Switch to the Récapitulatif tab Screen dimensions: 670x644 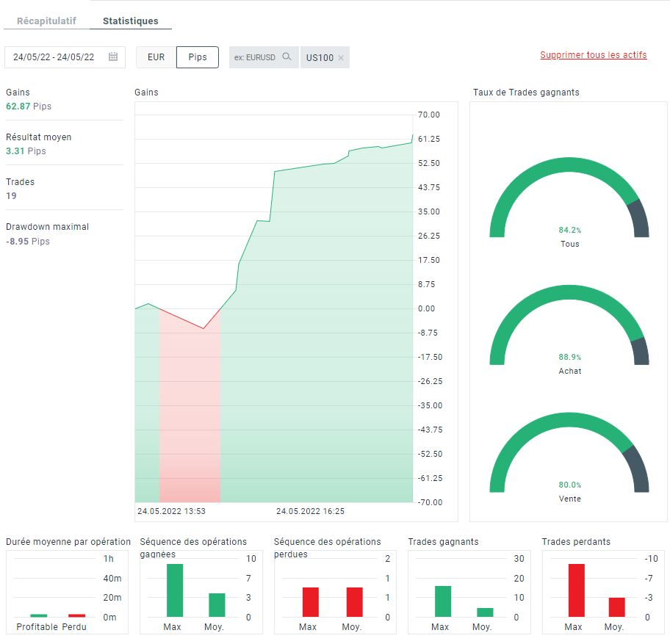46,21
